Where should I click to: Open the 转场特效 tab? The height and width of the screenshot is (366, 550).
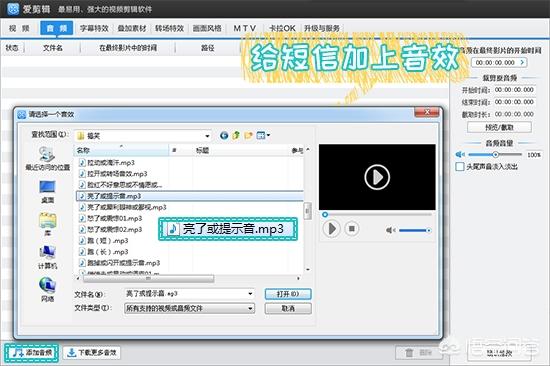coord(170,28)
